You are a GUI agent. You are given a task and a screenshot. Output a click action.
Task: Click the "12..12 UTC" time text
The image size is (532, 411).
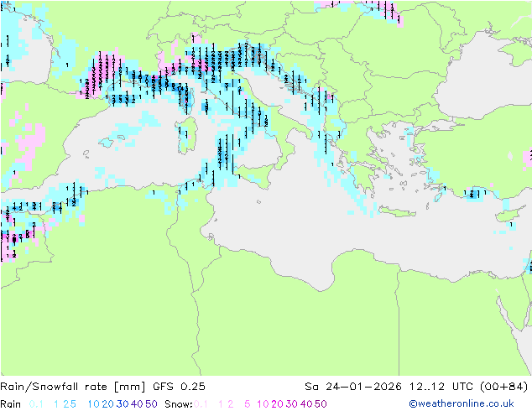point(441,387)
